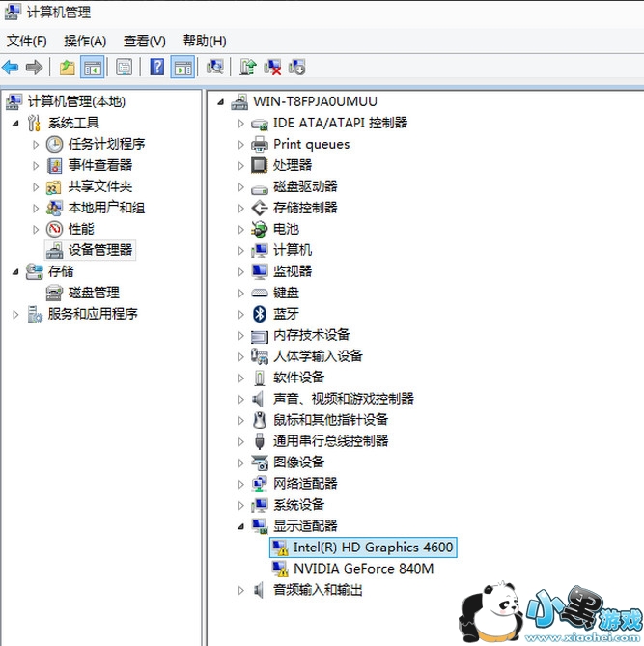Image resolution: width=644 pixels, height=646 pixels.
Task: Click the Intel HD Graphics warning icon
Action: pos(280,548)
